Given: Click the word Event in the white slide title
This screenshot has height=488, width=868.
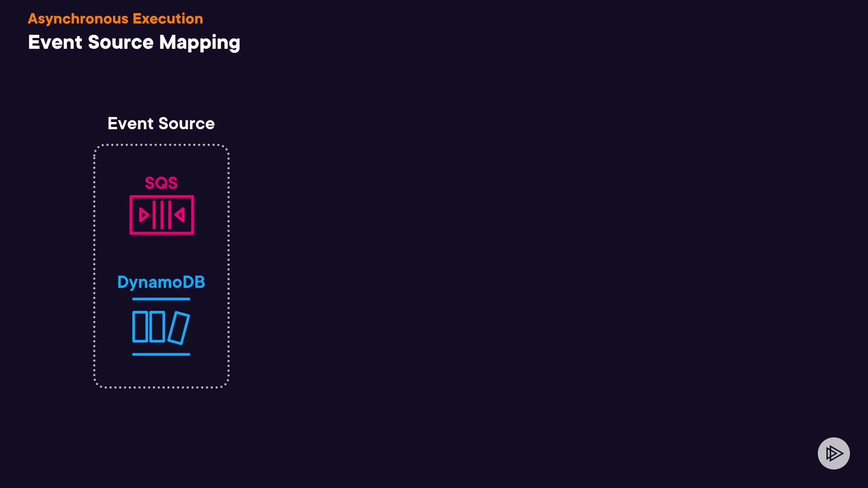Looking at the screenshot, I should pyautogui.click(x=55, y=42).
